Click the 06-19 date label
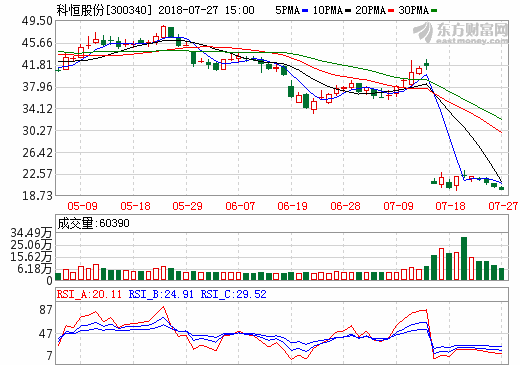This screenshot has width=520, height=365. 292,206
